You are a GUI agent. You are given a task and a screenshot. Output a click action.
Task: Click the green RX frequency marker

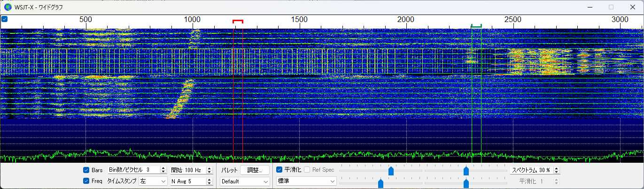point(476,26)
